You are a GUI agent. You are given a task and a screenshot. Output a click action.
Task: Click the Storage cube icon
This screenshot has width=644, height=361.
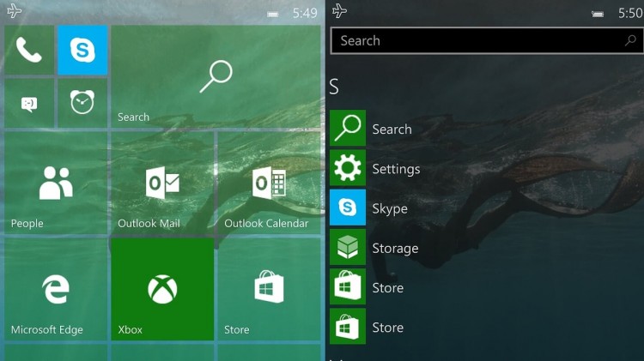click(x=348, y=247)
